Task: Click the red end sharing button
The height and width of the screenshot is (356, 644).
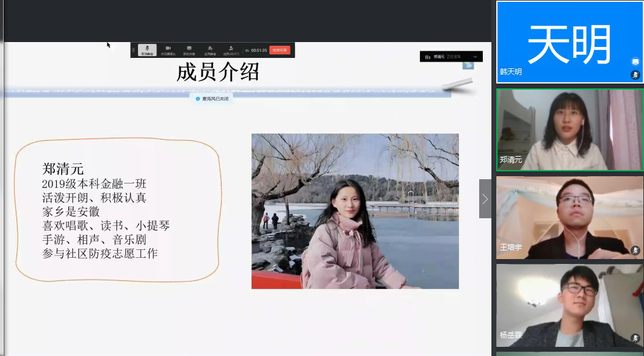Action: [280, 50]
